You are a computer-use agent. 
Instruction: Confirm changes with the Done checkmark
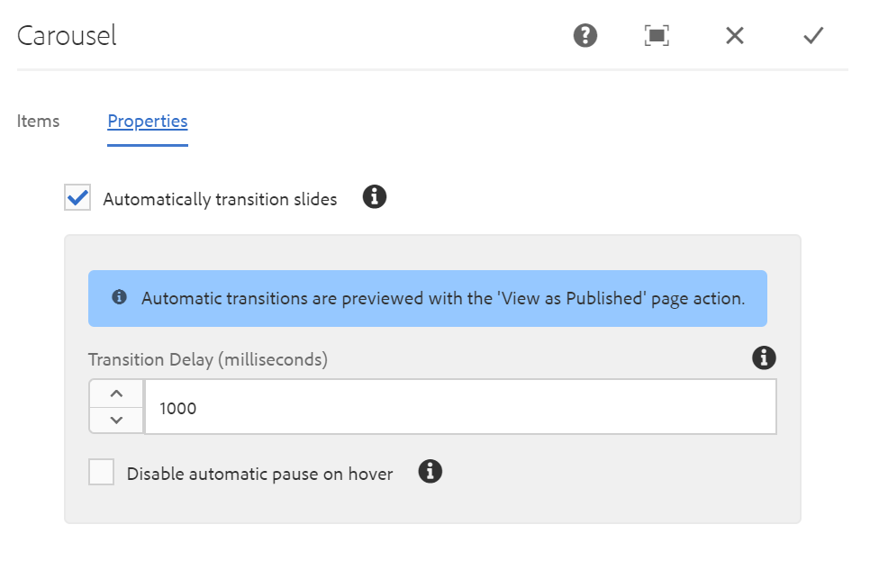click(813, 36)
